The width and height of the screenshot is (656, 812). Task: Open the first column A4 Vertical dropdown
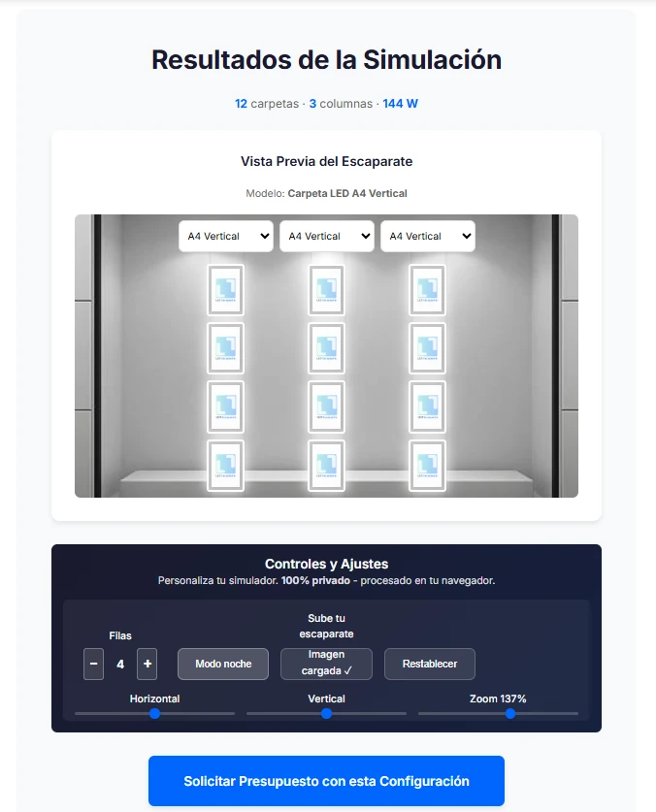[x=226, y=236]
